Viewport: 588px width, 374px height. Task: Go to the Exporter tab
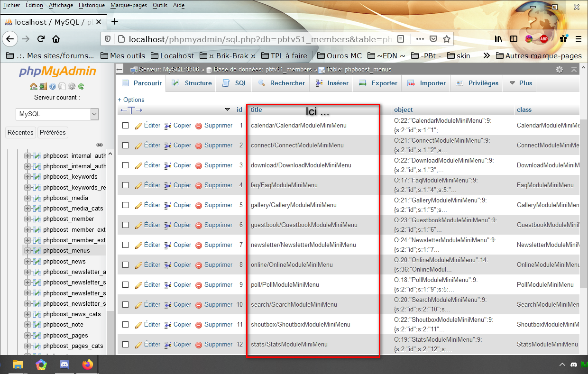point(378,83)
